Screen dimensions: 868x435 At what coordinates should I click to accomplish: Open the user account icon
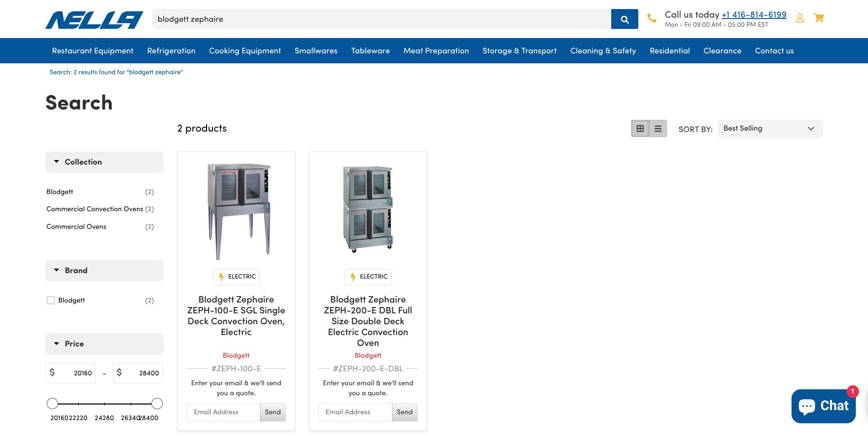(x=800, y=18)
